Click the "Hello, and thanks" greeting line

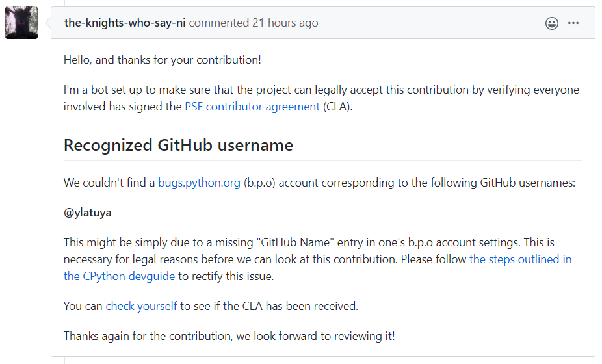click(x=163, y=60)
